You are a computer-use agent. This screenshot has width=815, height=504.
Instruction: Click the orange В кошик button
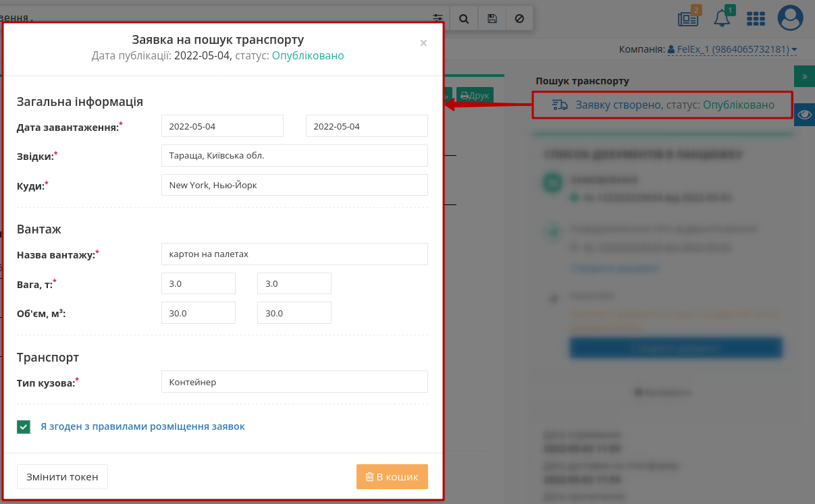pyautogui.click(x=392, y=476)
